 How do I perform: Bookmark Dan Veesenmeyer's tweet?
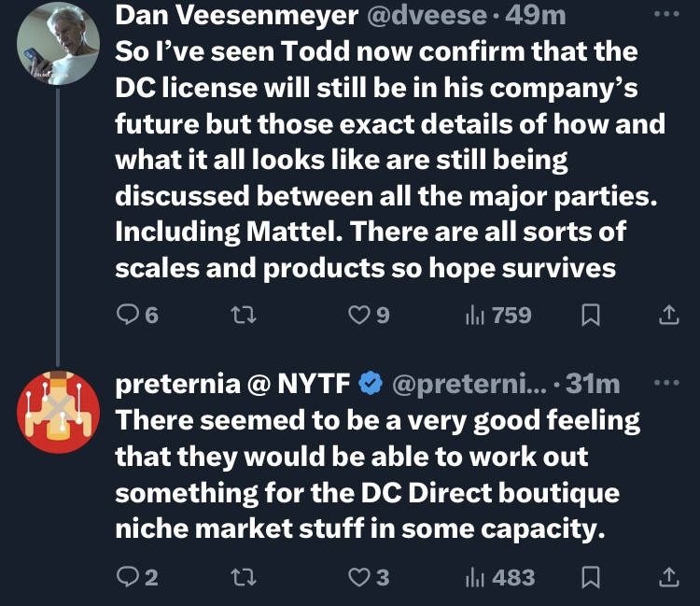pos(590,316)
